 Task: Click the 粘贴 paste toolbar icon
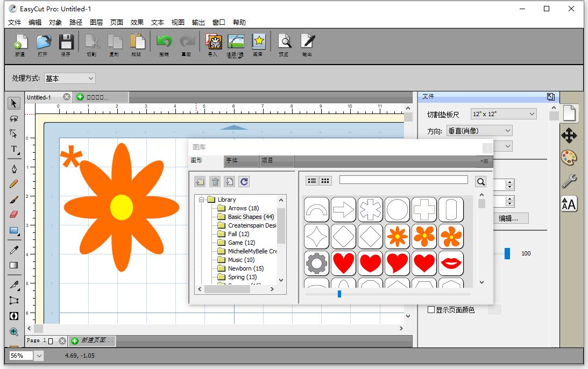tap(137, 45)
